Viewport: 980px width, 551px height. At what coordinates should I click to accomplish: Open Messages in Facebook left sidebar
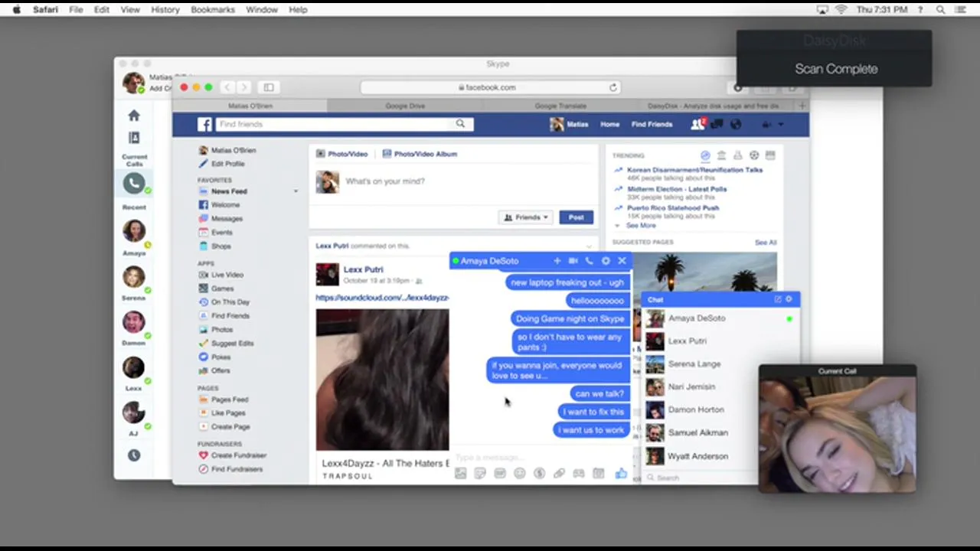pos(227,219)
